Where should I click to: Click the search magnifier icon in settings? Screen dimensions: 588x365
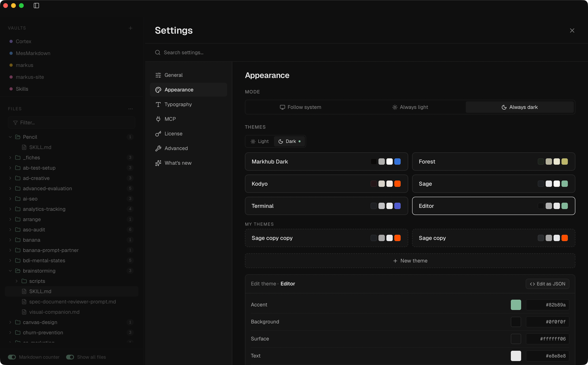tap(157, 52)
